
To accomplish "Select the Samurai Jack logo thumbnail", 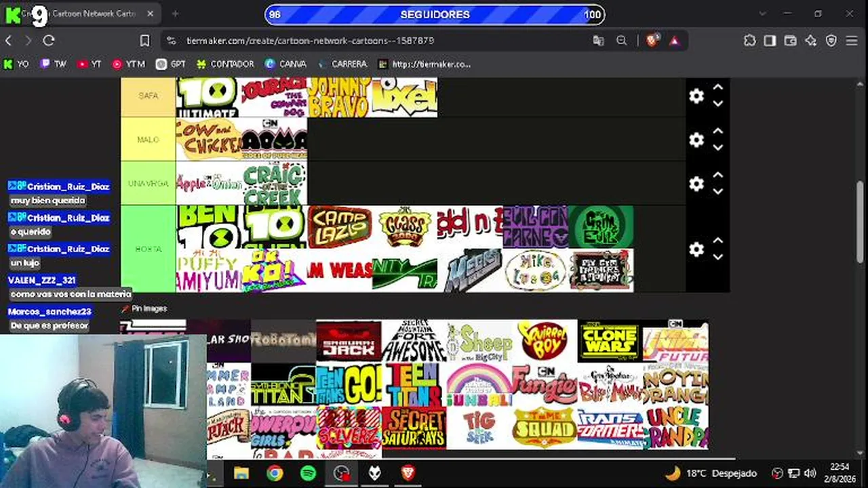I will 349,341.
